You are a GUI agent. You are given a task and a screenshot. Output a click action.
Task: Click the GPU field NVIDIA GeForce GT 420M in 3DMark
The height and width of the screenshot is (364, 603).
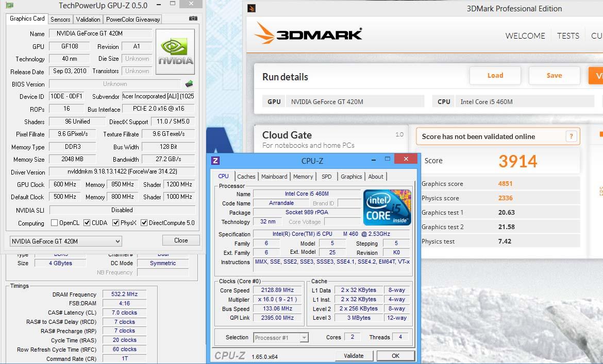(355, 102)
